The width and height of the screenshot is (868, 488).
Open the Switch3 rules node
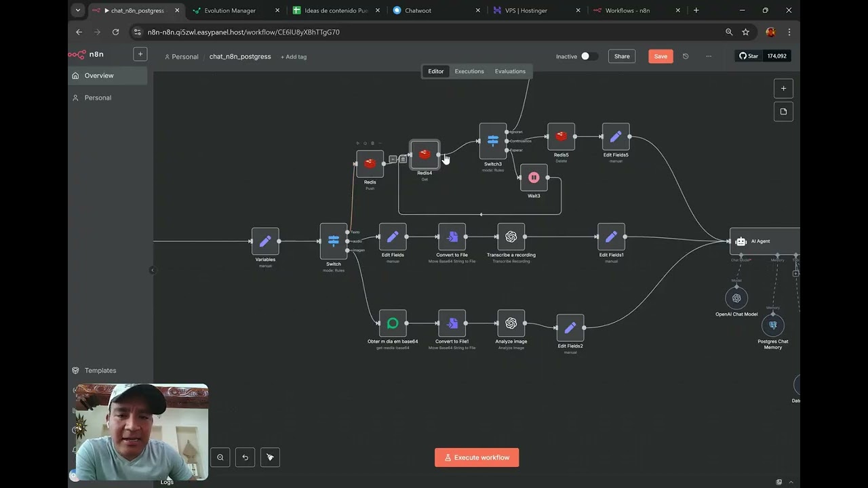(493, 141)
